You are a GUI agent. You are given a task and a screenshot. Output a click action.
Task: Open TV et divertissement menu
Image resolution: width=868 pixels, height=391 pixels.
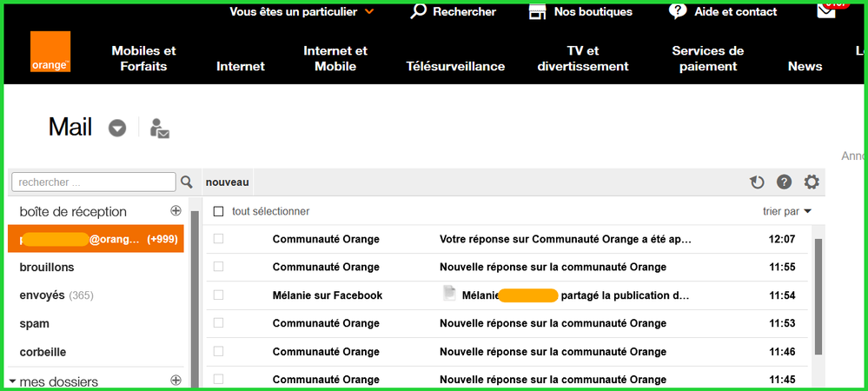[583, 59]
